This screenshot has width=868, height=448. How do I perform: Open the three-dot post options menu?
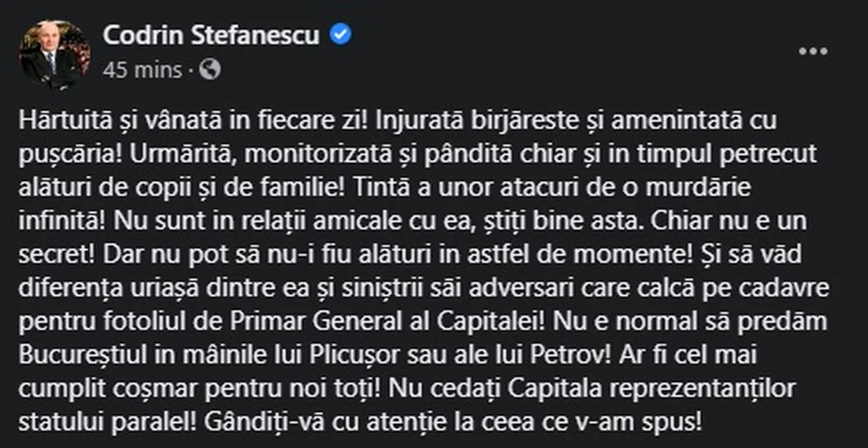click(x=813, y=52)
